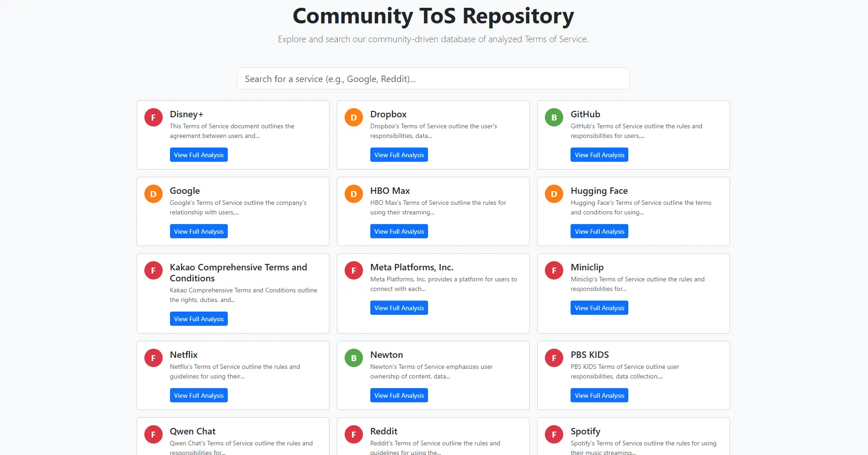Click the "Netflix's Terms of Service outline" summary

235,372
